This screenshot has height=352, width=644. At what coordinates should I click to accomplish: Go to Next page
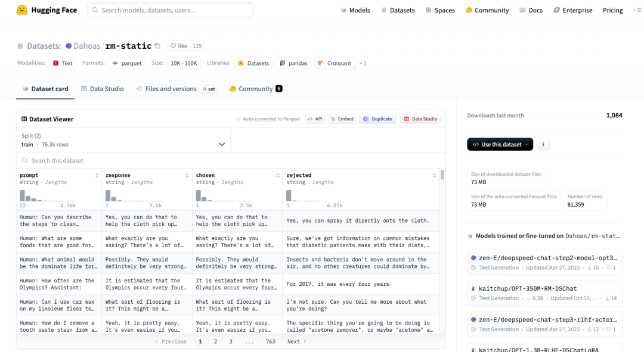[296, 341]
